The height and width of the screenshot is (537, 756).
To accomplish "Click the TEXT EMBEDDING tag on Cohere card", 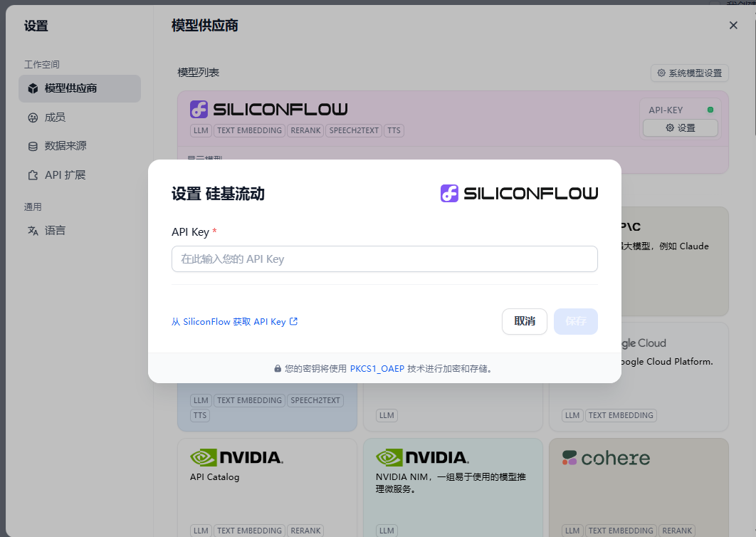I will (x=621, y=531).
